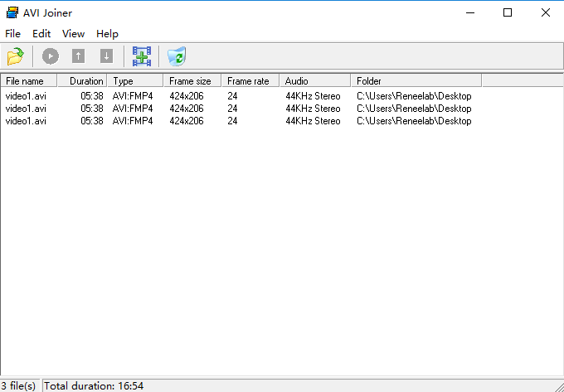Click the move up arrow icon
This screenshot has height=392, width=564.
pyautogui.click(x=78, y=56)
